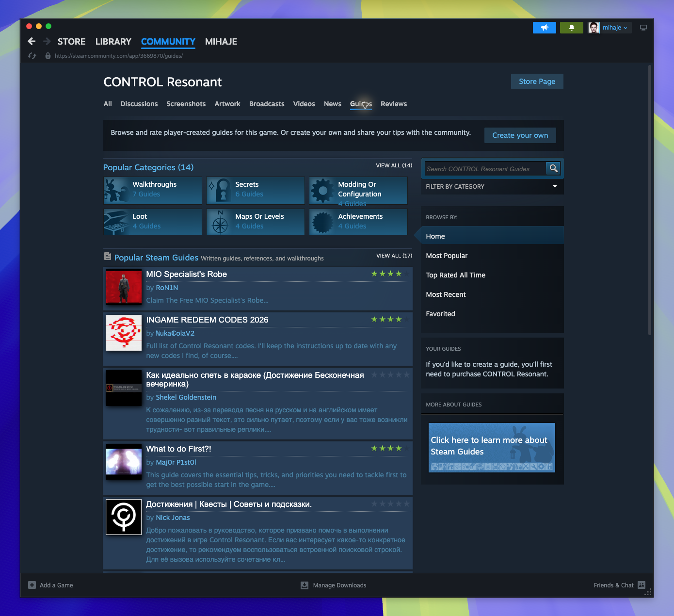Reload the page with the refresh icon
The height and width of the screenshot is (616, 674).
point(32,56)
